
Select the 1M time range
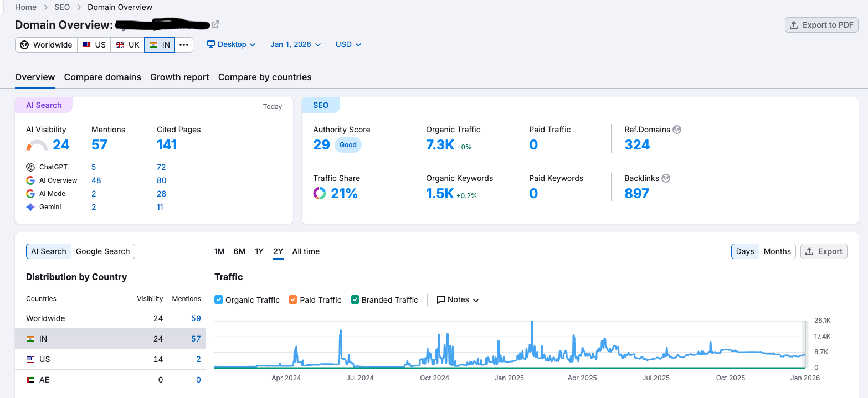click(x=219, y=251)
